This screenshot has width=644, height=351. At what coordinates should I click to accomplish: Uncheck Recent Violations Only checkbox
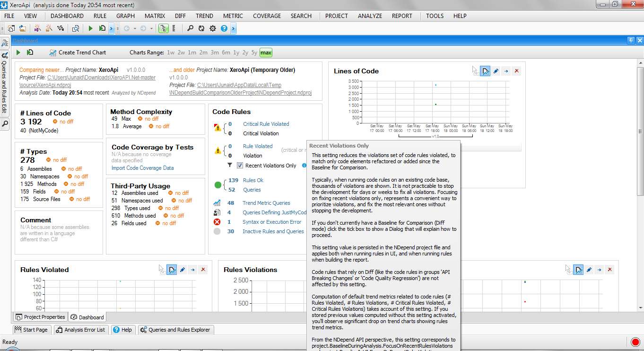240,166
